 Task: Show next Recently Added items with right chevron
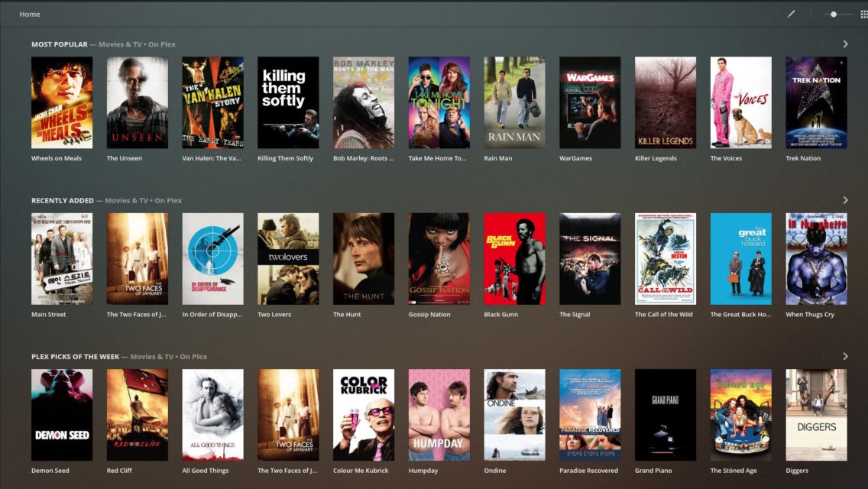coord(845,200)
